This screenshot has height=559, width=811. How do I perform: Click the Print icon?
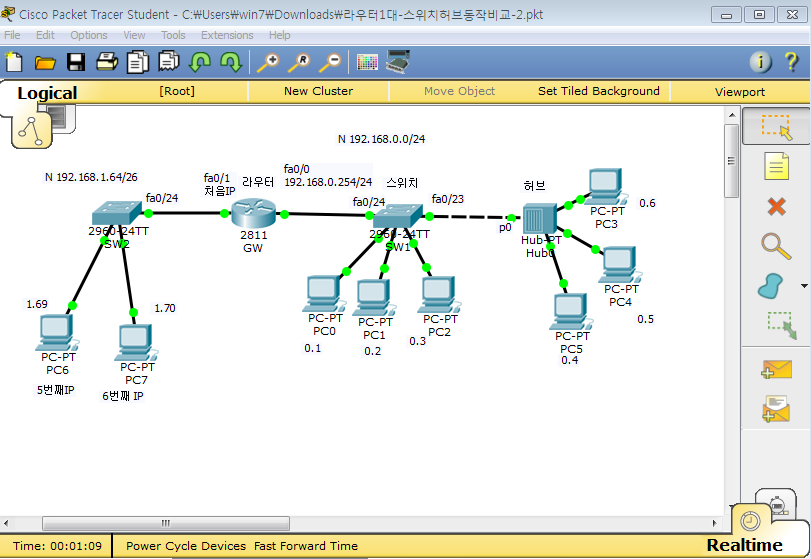(107, 62)
